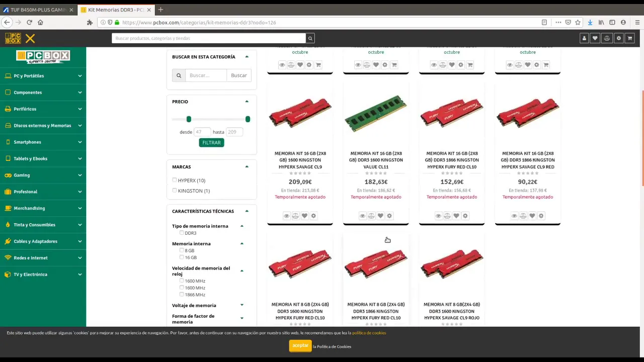Collapse Velocidad de memoria del reloj section
Screen dimensions: 644x362
tap(242, 271)
